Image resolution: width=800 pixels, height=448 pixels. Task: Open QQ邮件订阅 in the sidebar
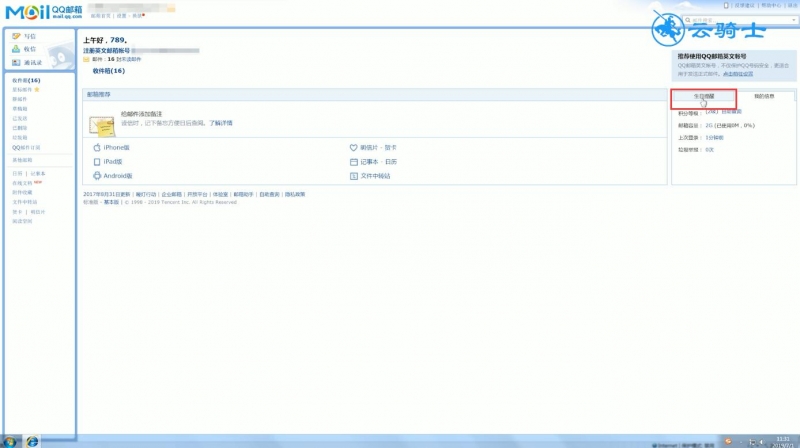26,147
